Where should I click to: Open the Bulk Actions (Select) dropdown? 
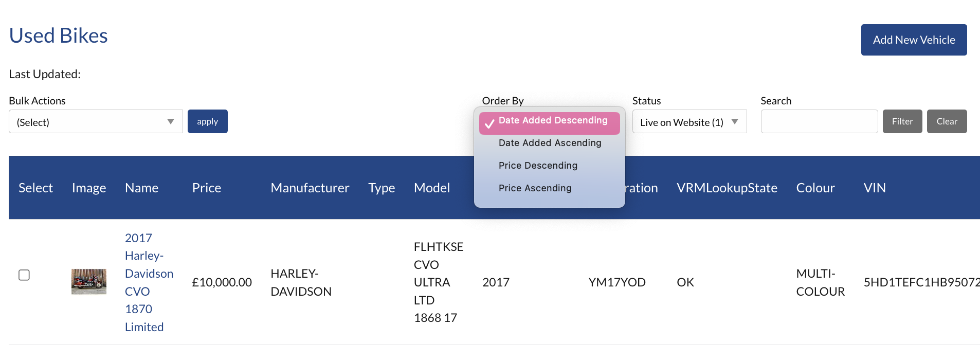(95, 121)
